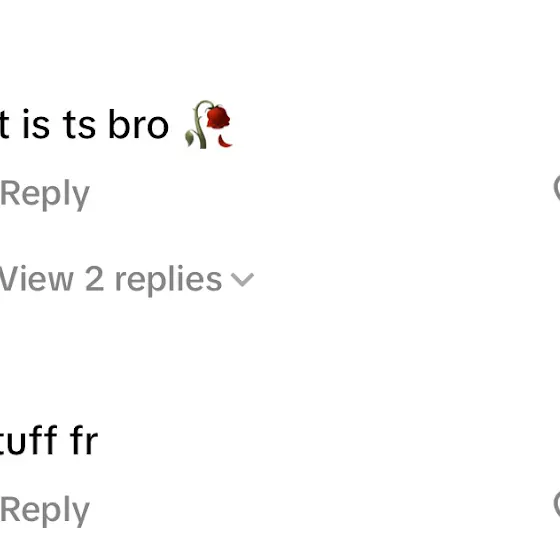Reply to the "tuff fr" comment
This screenshot has height=560, width=560.
coord(45,510)
